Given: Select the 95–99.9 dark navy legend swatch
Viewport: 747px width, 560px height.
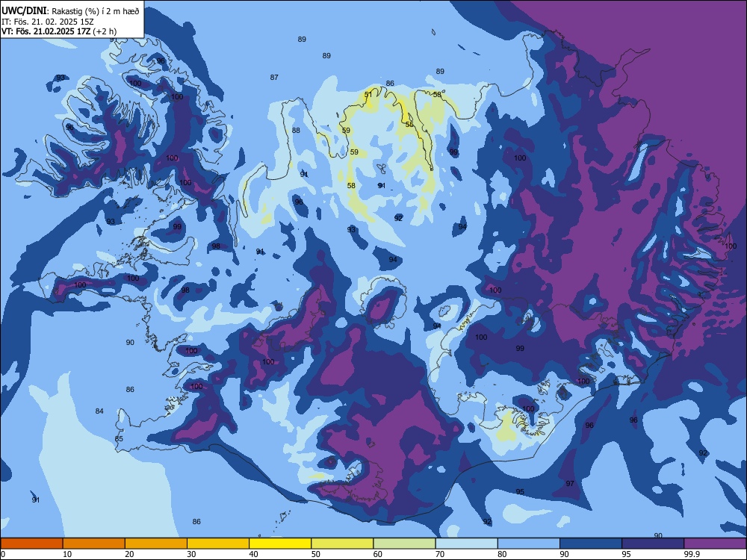Looking at the screenshot, I should click(x=653, y=544).
